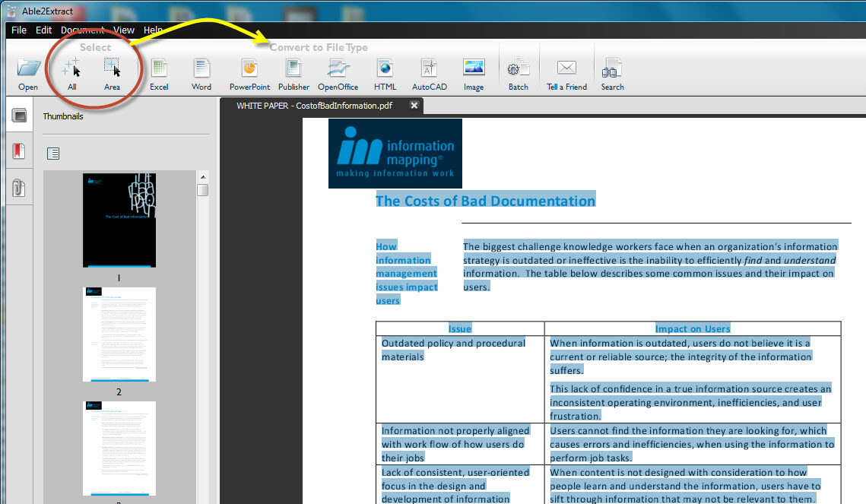Viewport: 866px width, 504px height.
Task: Click the paragraph starting 'The biggest challenge knowledge workers'
Action: (650, 267)
